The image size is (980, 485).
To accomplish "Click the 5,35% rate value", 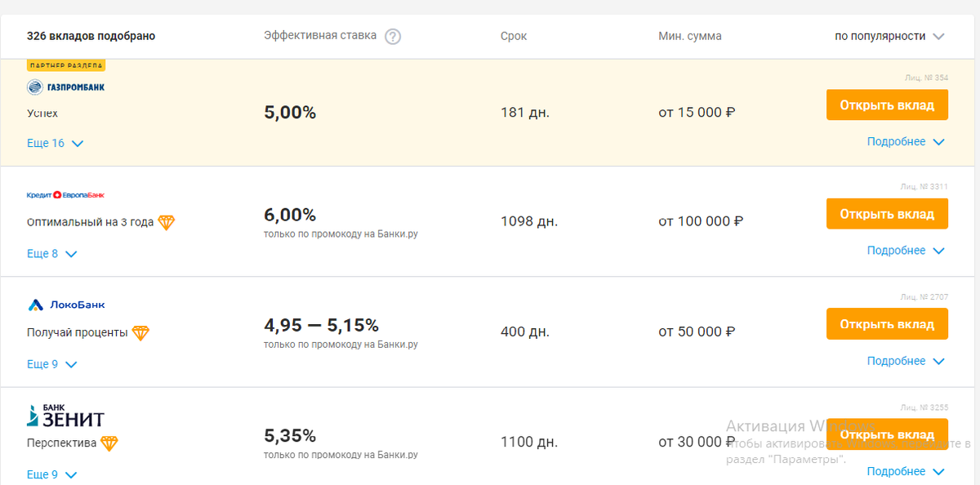I will [x=290, y=436].
